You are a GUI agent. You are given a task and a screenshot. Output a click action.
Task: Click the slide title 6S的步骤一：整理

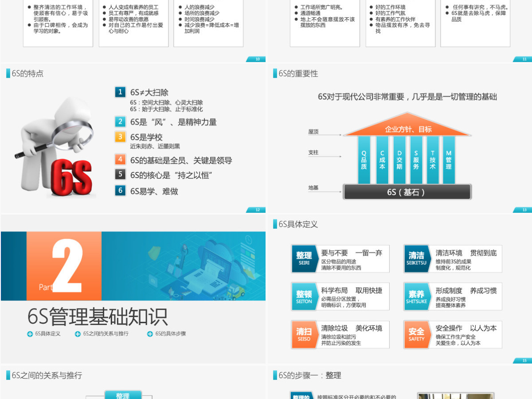[310, 375]
